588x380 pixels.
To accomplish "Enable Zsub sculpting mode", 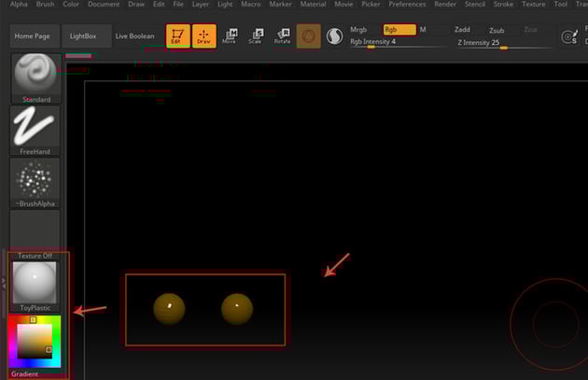I will click(497, 31).
